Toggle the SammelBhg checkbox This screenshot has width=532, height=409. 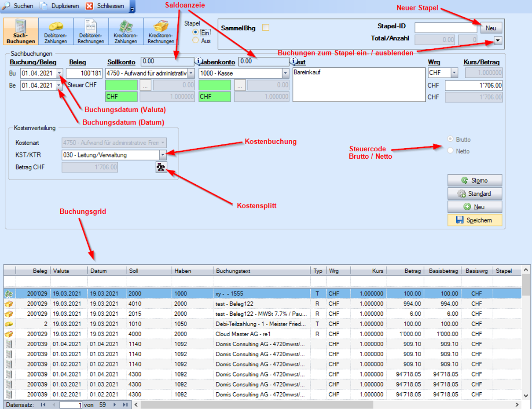265,28
